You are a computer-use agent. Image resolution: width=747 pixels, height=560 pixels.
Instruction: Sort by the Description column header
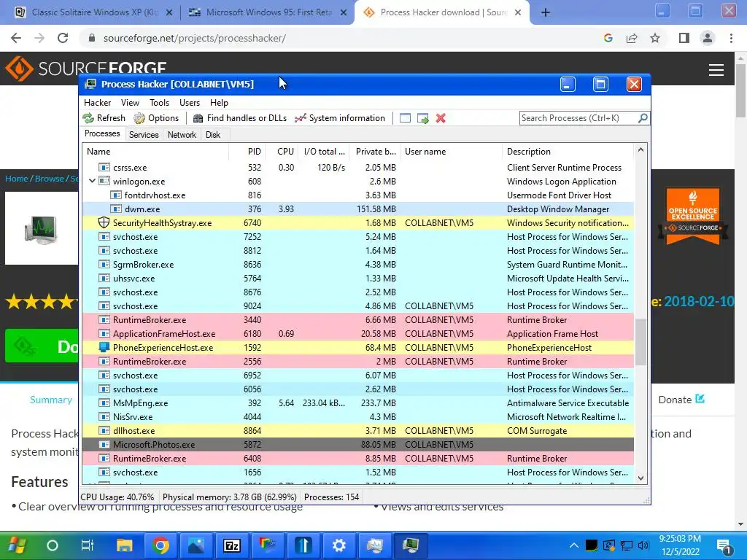point(568,152)
